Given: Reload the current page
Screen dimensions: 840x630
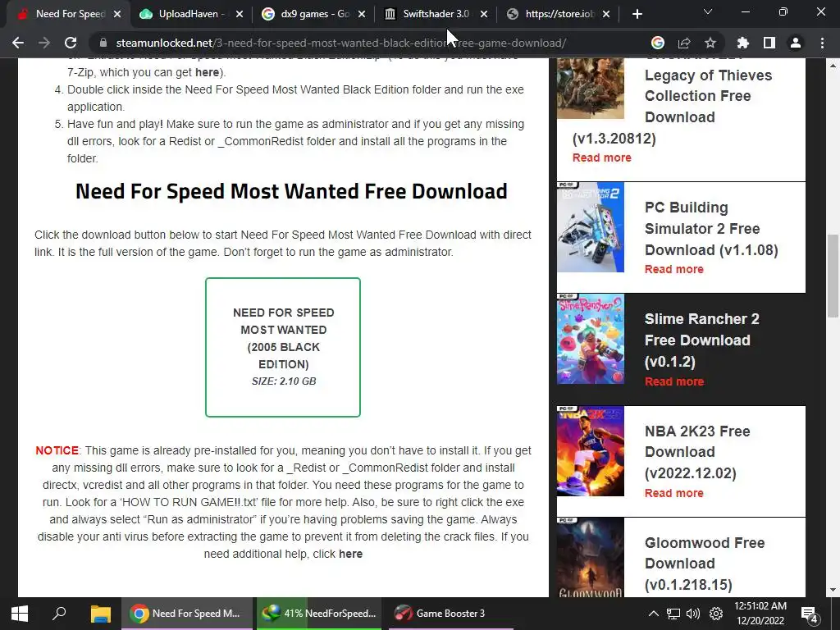Looking at the screenshot, I should [x=71, y=43].
